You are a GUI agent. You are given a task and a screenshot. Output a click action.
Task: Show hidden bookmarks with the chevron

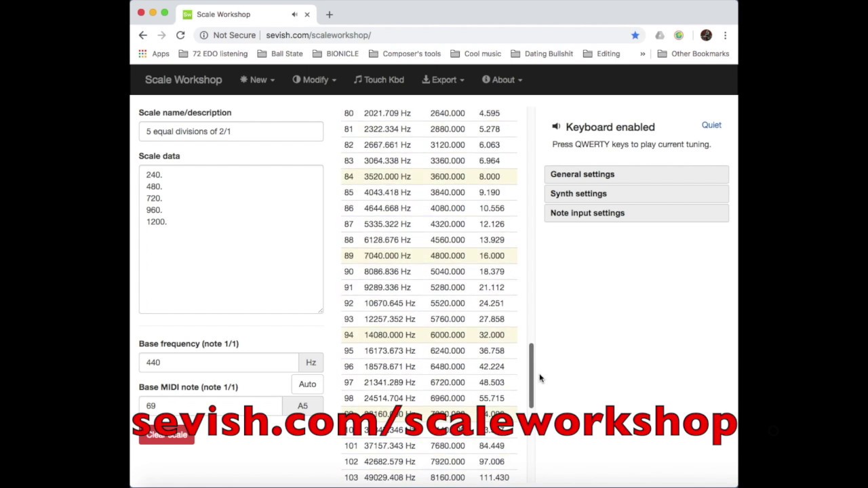642,54
